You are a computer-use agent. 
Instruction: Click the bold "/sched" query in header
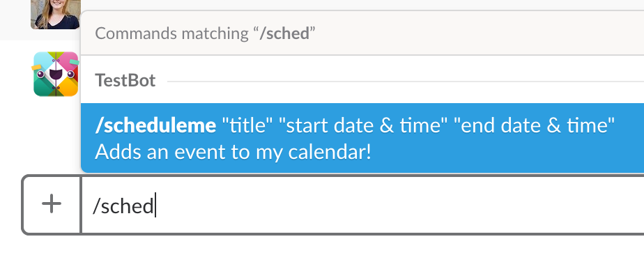(284, 33)
